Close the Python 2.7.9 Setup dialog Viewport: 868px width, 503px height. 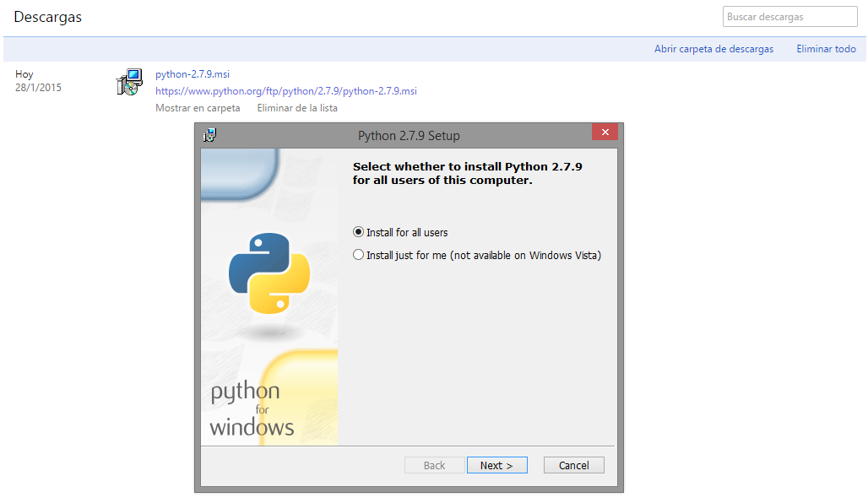point(605,133)
